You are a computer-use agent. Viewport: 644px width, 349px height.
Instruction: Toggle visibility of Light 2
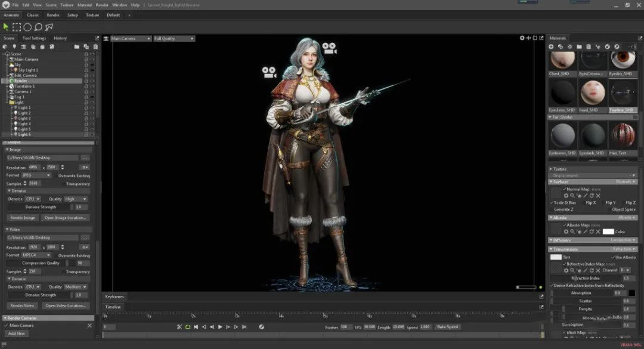coord(92,113)
